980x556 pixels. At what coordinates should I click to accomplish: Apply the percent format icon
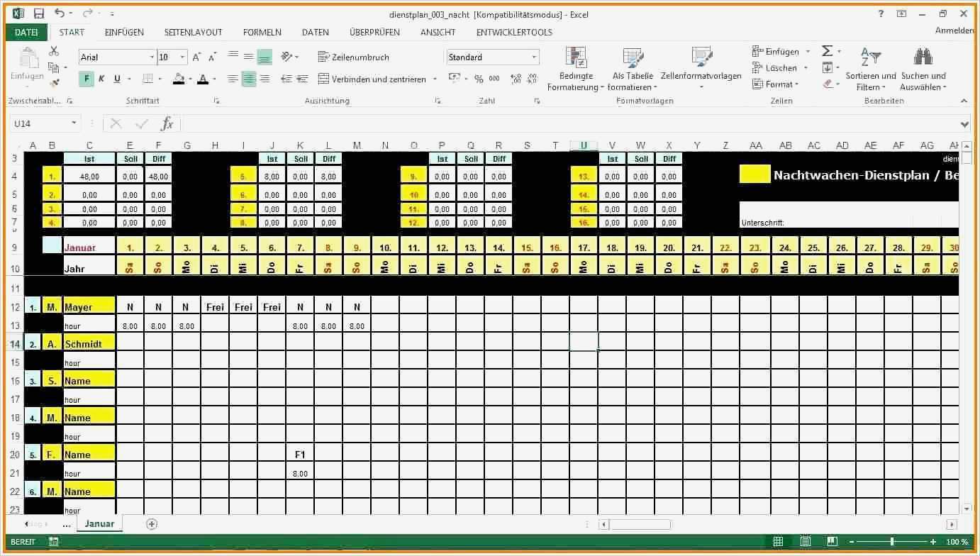[x=479, y=79]
